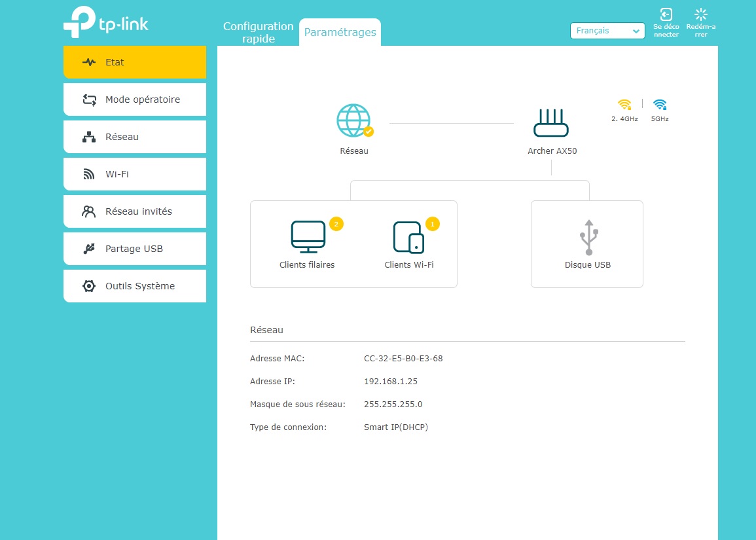
Task: Open Partage USB settings
Action: pos(135,249)
